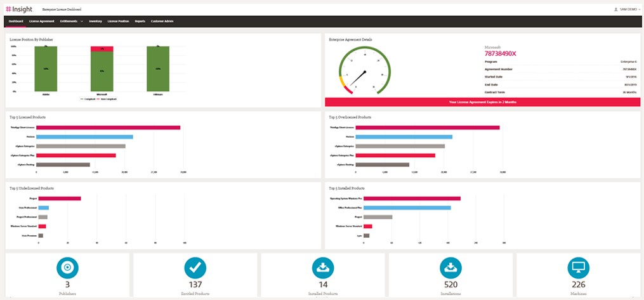
Task: Open the Customer Admin tab
Action: (x=162, y=21)
